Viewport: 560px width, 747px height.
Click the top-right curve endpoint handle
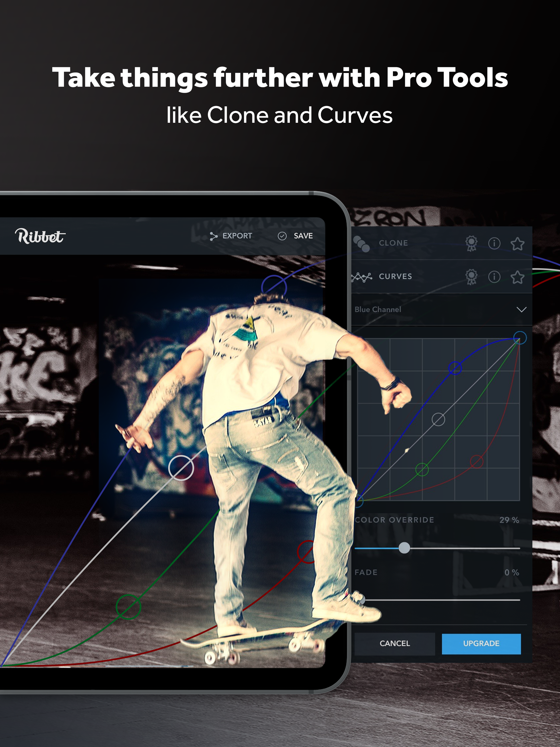click(520, 338)
